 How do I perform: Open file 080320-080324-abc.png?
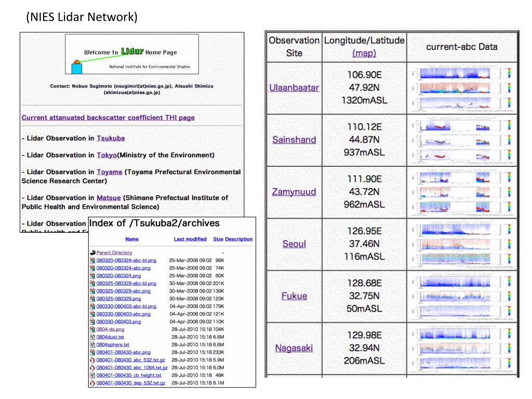(124, 268)
